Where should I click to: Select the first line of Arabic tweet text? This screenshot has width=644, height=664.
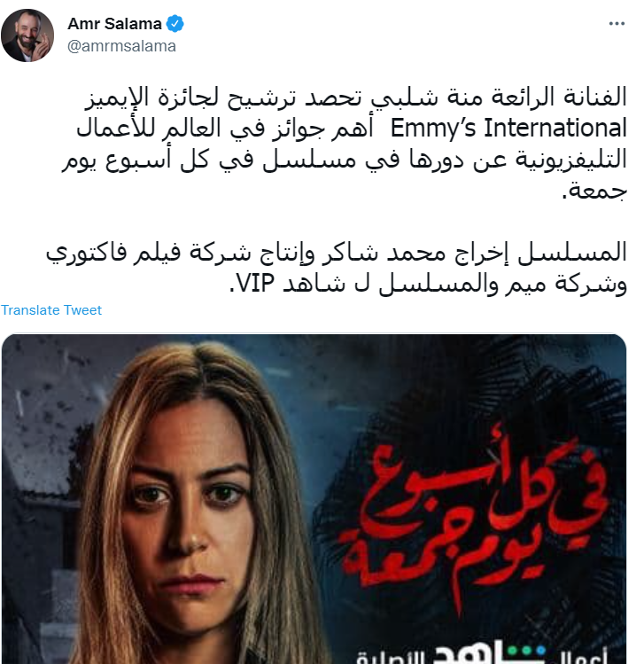click(x=355, y=97)
